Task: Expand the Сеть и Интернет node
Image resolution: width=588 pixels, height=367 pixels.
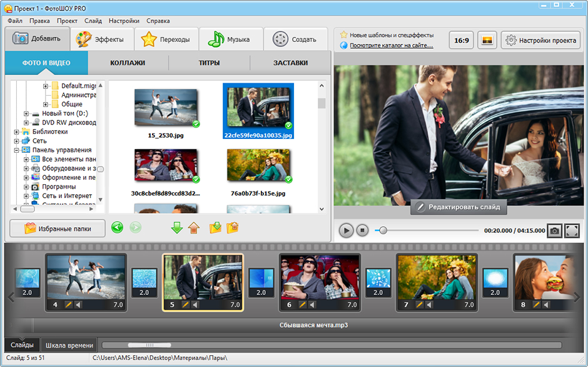Action: [x=26, y=196]
